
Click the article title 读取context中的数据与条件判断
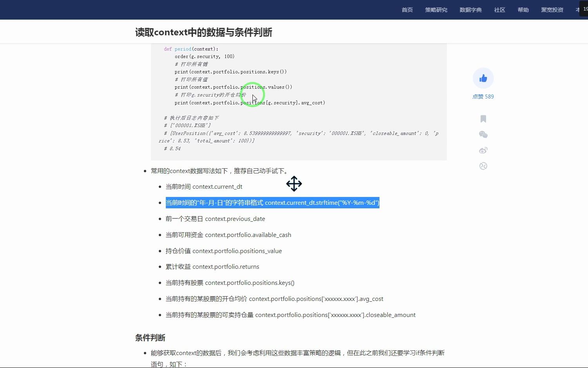pos(203,32)
